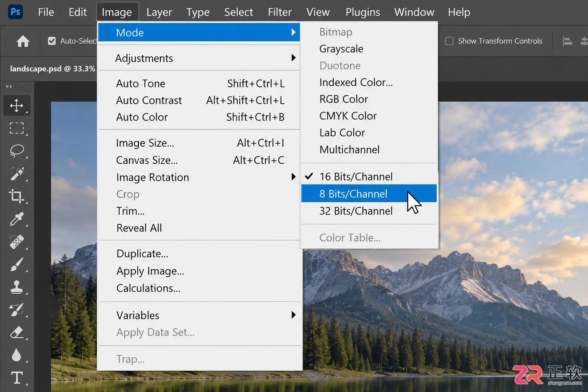Viewport: 588px width, 392px height.
Task: Choose 32 Bits/Channel mode
Action: 369,211
